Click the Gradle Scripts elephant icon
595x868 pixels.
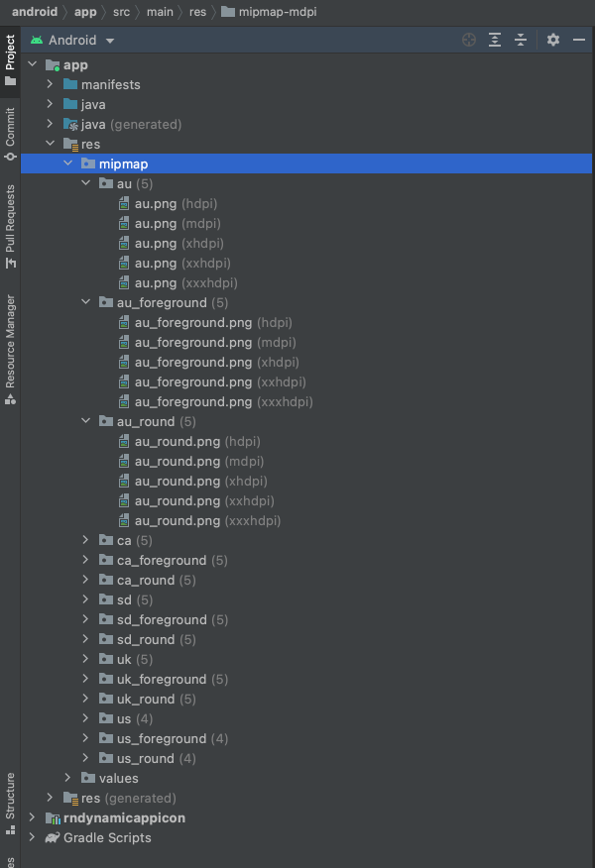click(x=53, y=837)
